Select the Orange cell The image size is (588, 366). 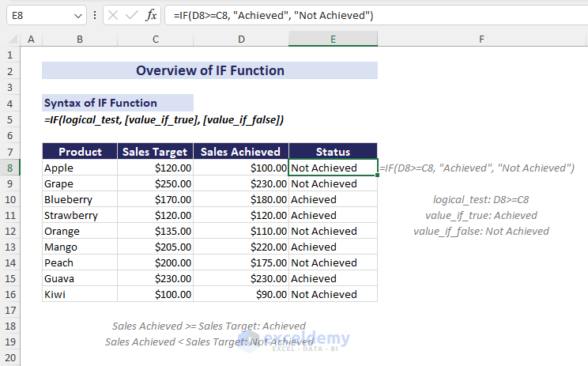80,231
